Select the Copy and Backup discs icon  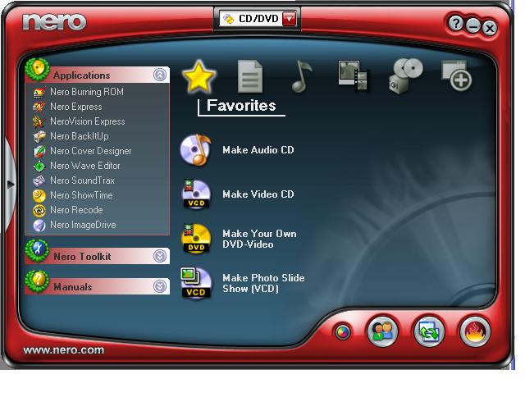tap(406, 76)
